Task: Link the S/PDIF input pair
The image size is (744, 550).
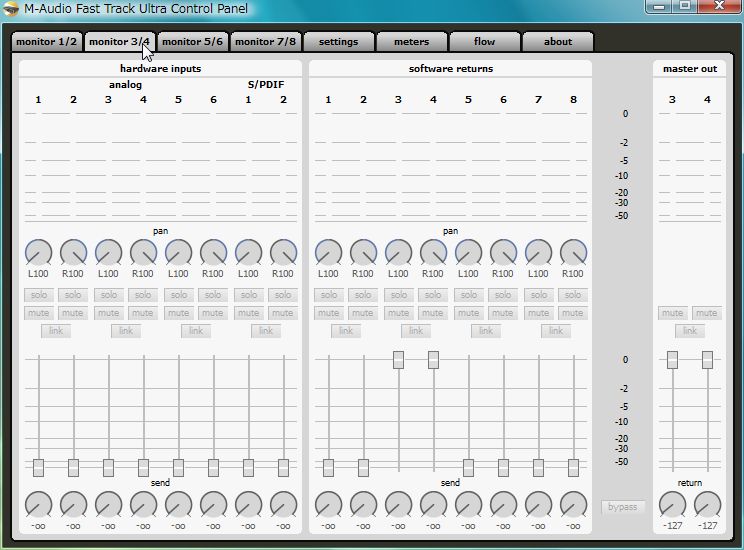Action: coord(266,331)
